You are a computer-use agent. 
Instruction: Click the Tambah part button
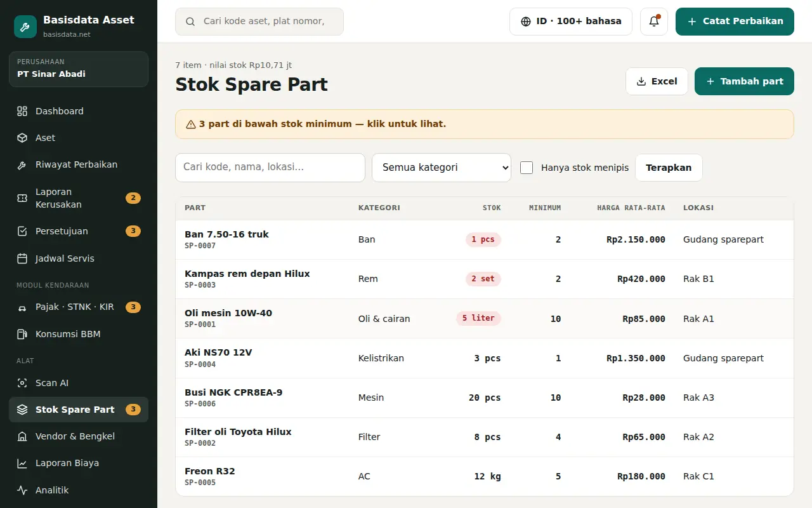(744, 81)
